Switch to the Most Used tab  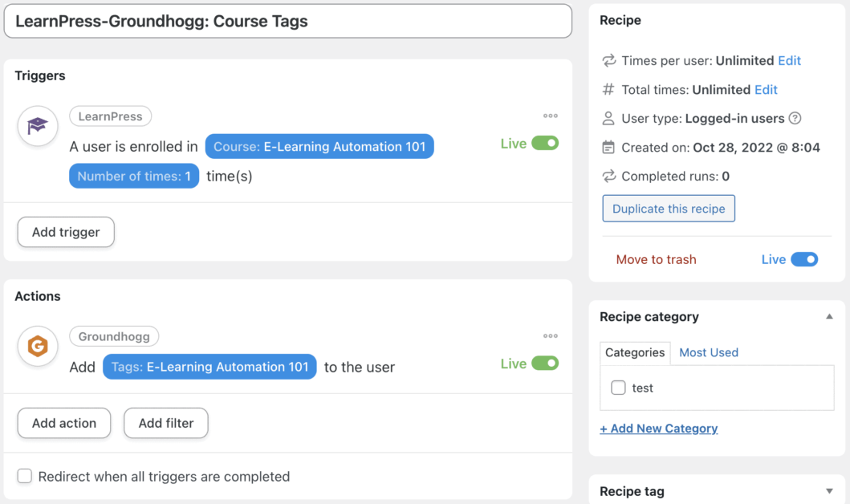[709, 352]
